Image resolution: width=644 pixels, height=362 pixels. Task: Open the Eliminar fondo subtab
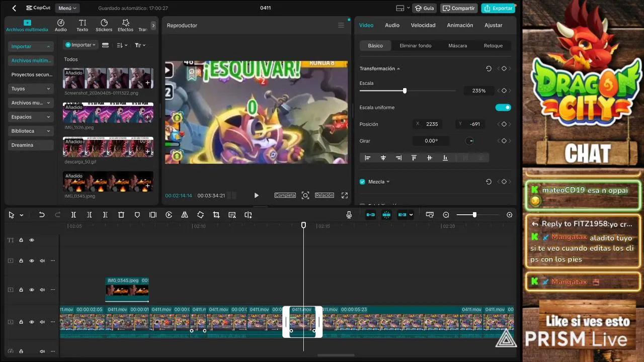[x=416, y=45]
